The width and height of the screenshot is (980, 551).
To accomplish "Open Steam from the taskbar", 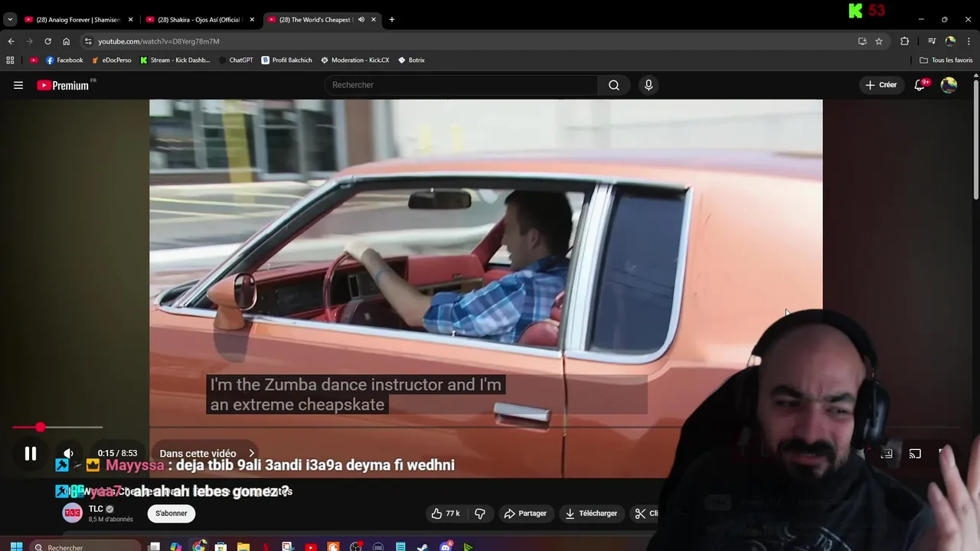I will (x=423, y=547).
